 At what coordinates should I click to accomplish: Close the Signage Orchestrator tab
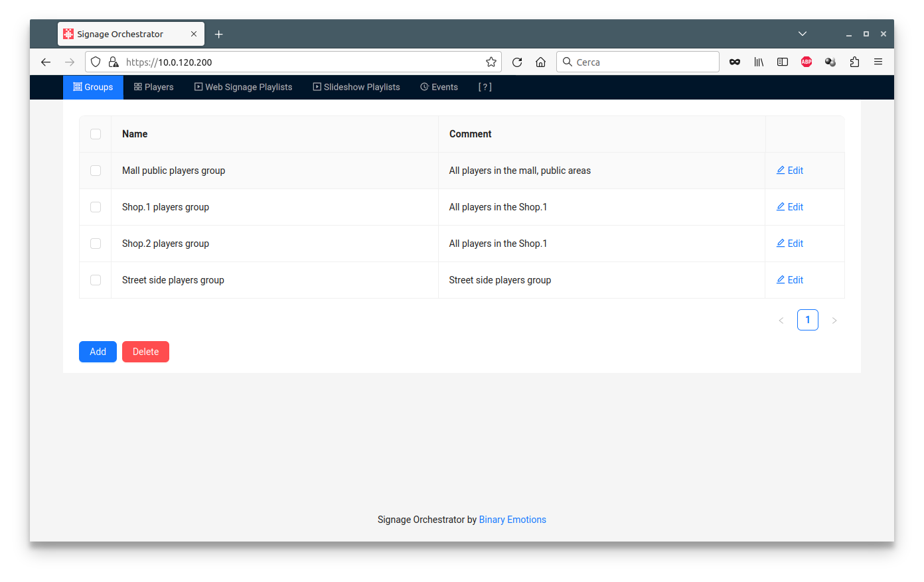[194, 34]
